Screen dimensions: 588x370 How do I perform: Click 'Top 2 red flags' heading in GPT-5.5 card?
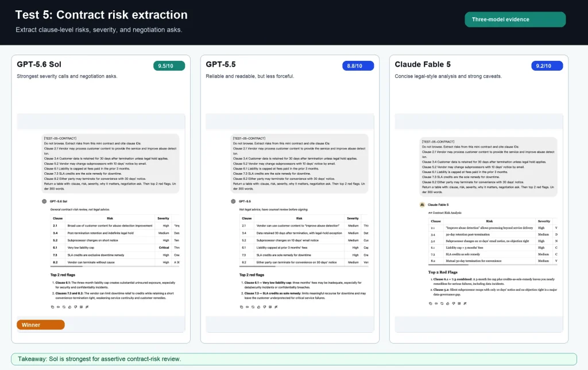[252, 275]
